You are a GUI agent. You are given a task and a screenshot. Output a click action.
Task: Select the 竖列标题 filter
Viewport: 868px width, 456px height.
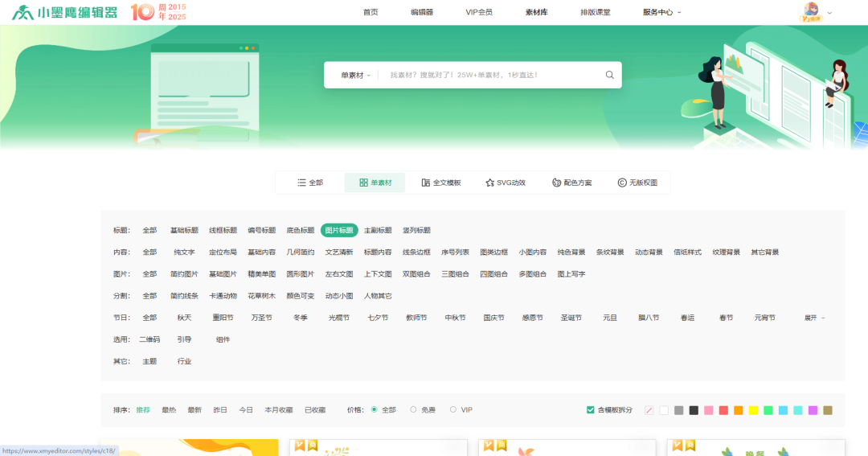[x=416, y=230]
